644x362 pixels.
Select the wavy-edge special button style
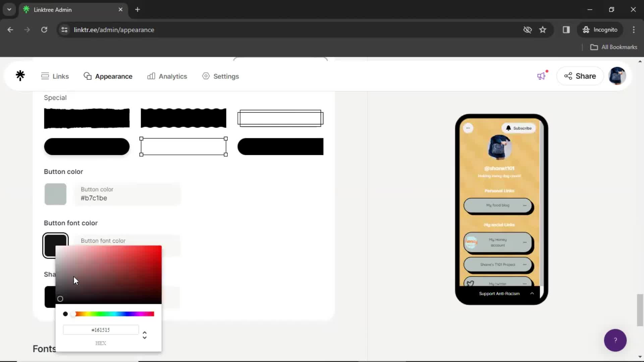coord(183,118)
